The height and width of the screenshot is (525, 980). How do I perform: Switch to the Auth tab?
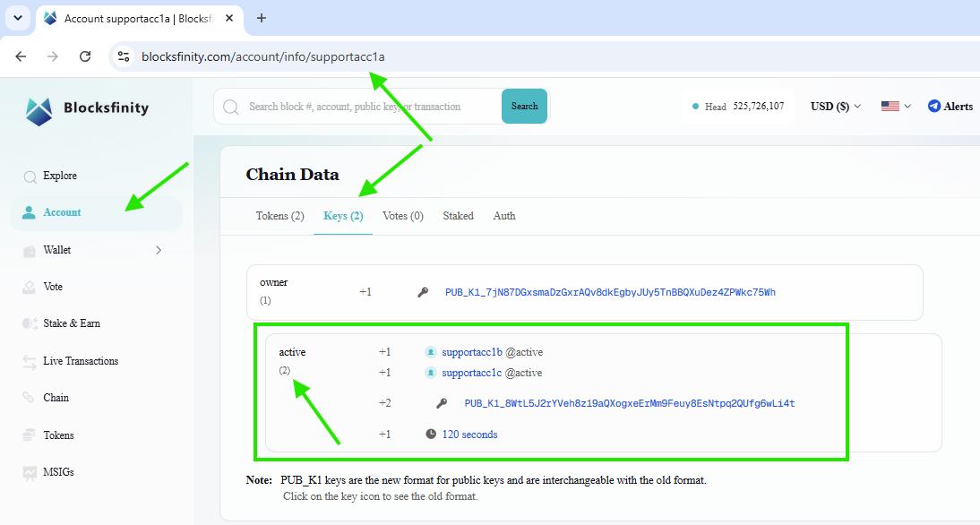(504, 216)
